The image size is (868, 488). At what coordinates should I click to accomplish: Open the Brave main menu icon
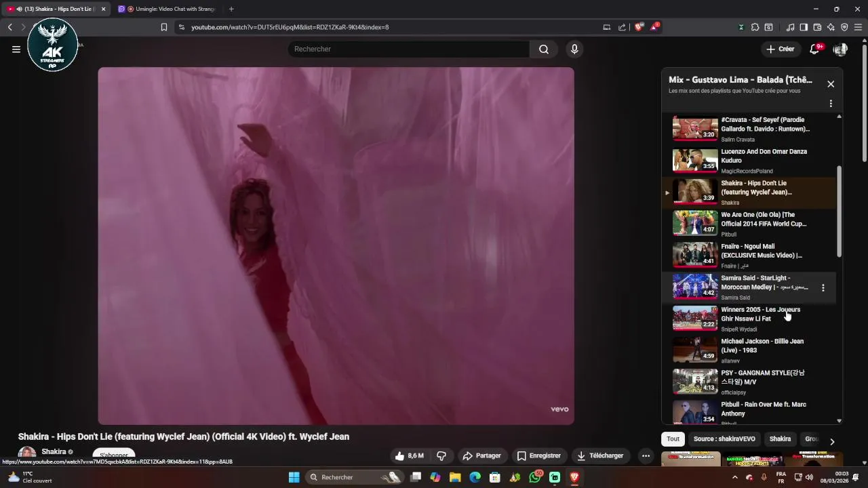tap(858, 27)
